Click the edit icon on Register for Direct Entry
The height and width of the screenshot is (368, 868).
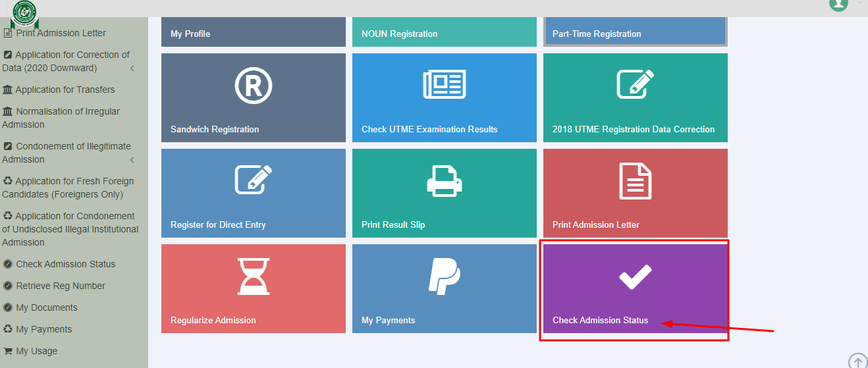(x=254, y=179)
